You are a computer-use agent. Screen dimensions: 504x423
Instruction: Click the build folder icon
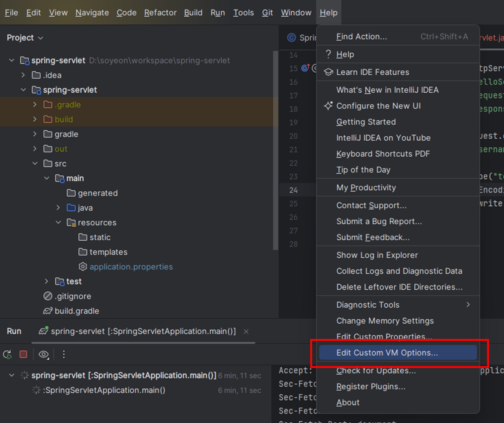click(x=48, y=119)
